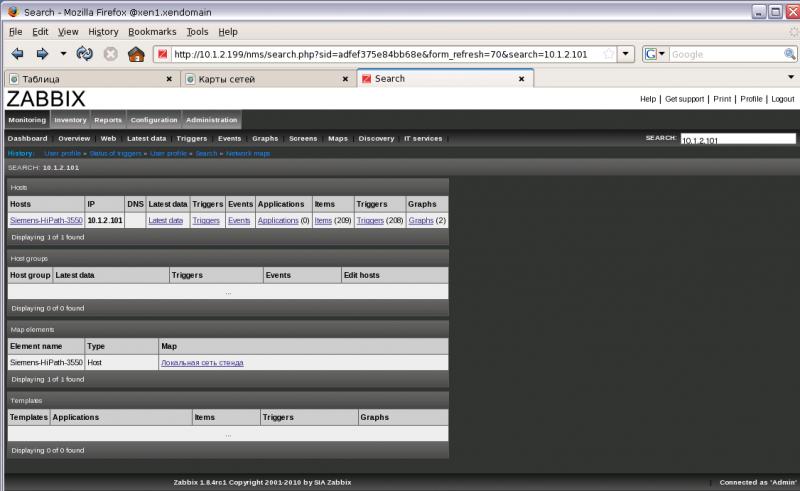Select the Inventory main tab
This screenshot has width=800, height=491.
(x=70, y=120)
